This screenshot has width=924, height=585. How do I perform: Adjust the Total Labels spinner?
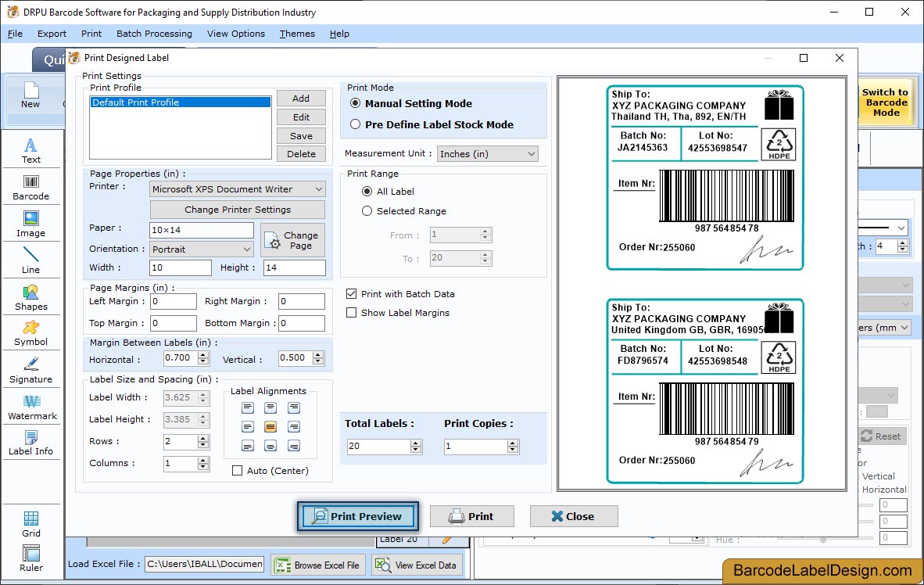click(x=416, y=447)
